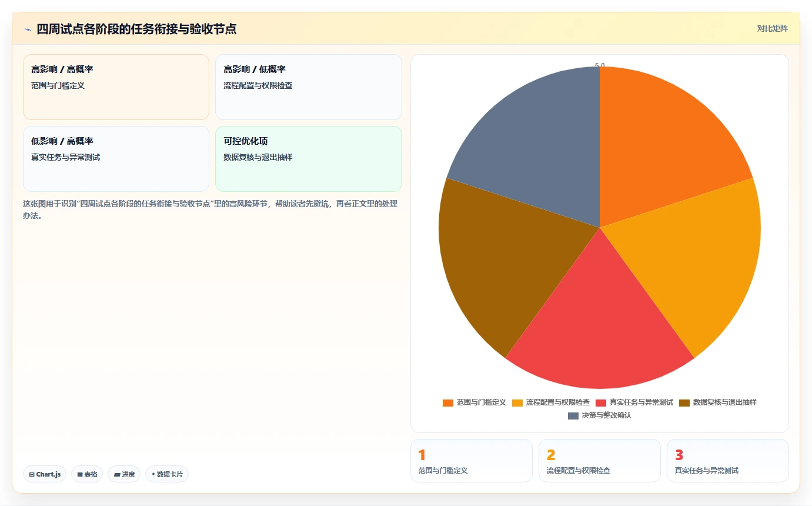Toggle 流程配置与权限检查 legend color swatch
Viewport: 812px width, 506px height.
tap(517, 402)
